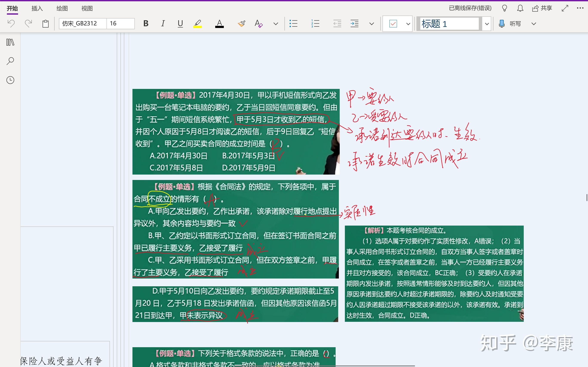Switch to the 视图 (View) tab
The image size is (588, 367).
87,8
